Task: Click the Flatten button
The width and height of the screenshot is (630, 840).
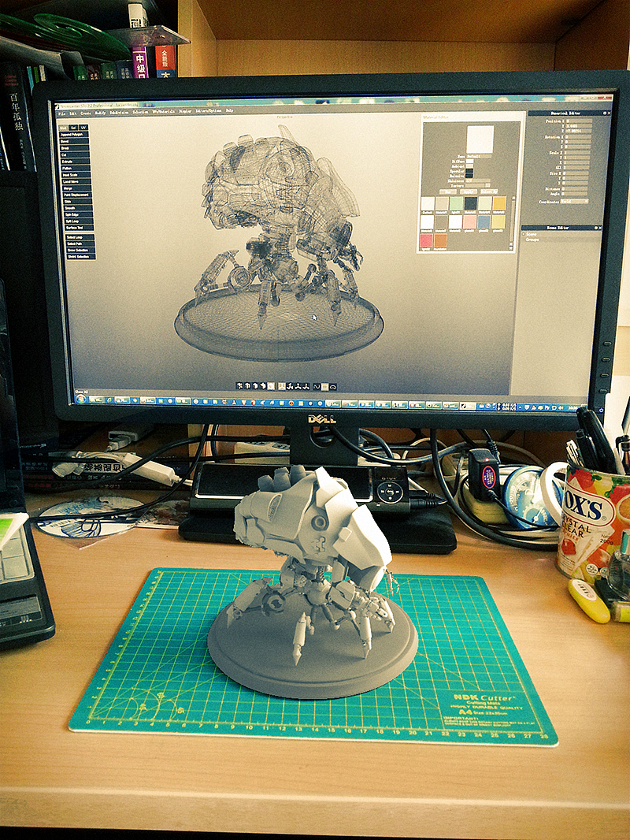Action: pyautogui.click(x=76, y=168)
